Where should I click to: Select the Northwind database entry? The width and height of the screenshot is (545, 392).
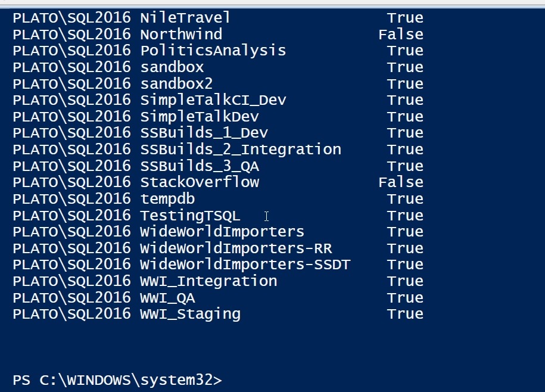181,35
